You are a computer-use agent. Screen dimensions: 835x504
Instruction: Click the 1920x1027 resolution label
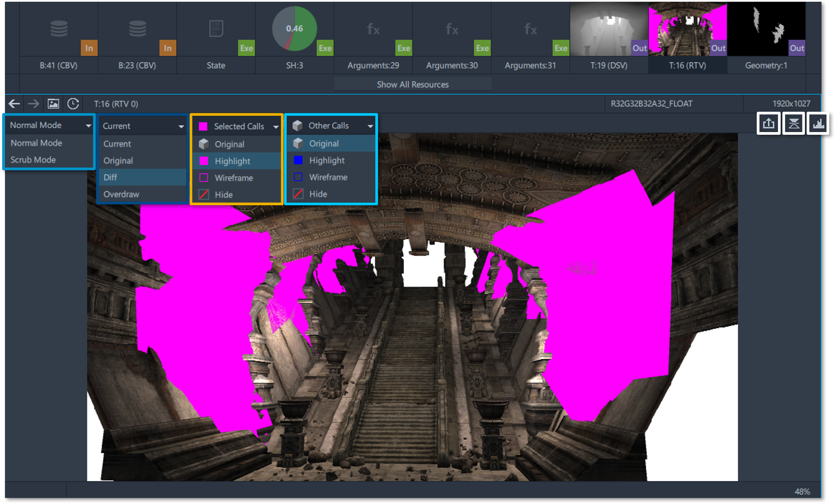pyautogui.click(x=791, y=104)
